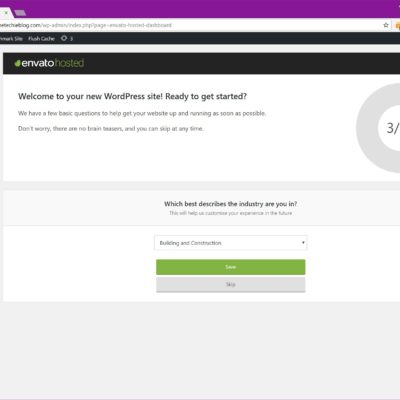The height and width of the screenshot is (400, 400).
Task: Close the current browser tab
Action: [6, 13]
